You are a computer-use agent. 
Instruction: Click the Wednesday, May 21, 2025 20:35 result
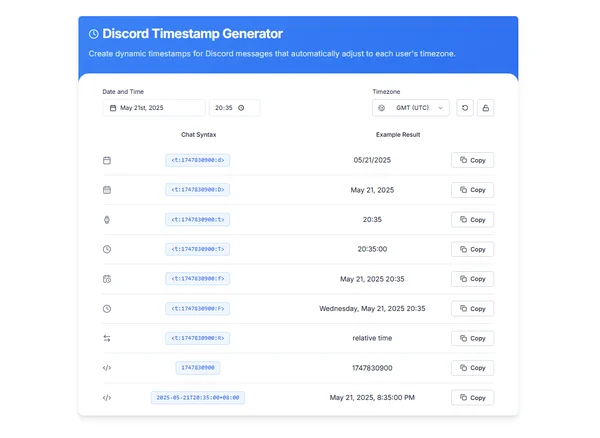tap(372, 309)
